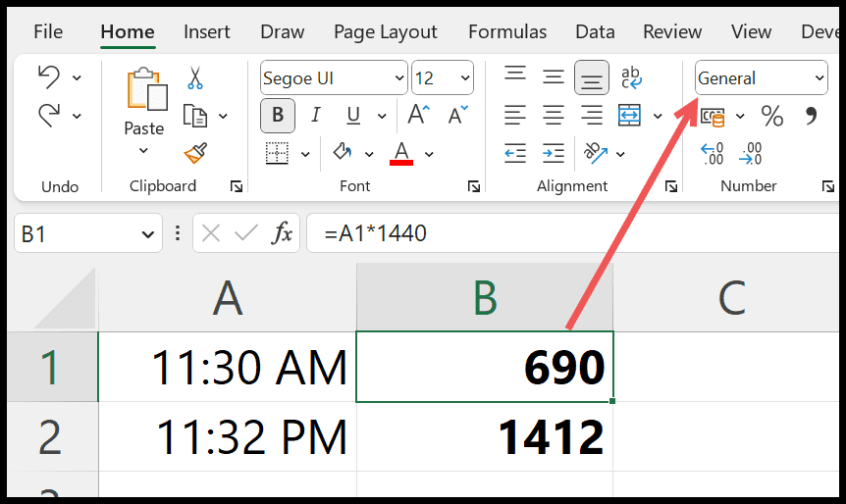Click Align Right icon
This screenshot has height=504, width=846.
click(x=592, y=116)
